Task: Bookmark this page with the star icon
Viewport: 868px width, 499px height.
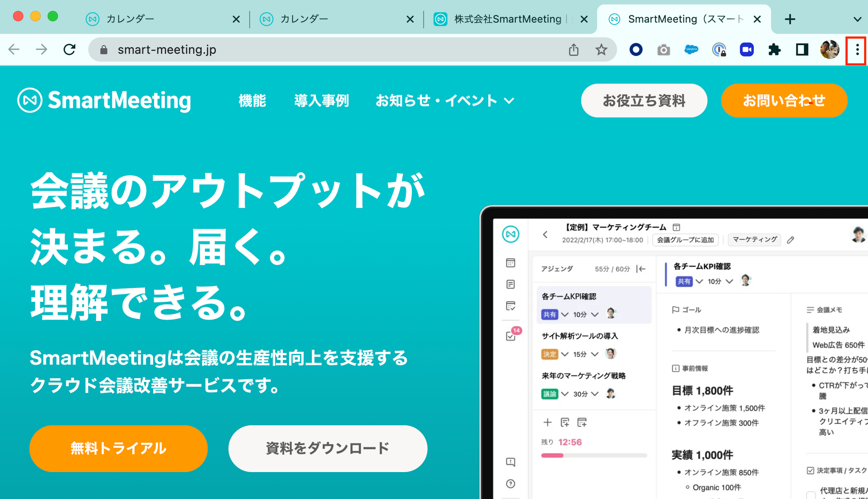Action: coord(601,50)
